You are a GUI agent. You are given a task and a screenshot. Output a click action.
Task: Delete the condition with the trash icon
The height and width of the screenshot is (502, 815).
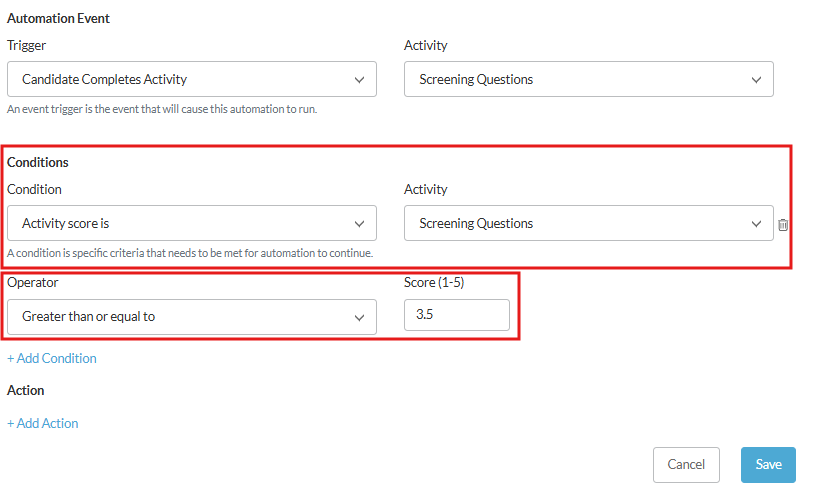(783, 224)
